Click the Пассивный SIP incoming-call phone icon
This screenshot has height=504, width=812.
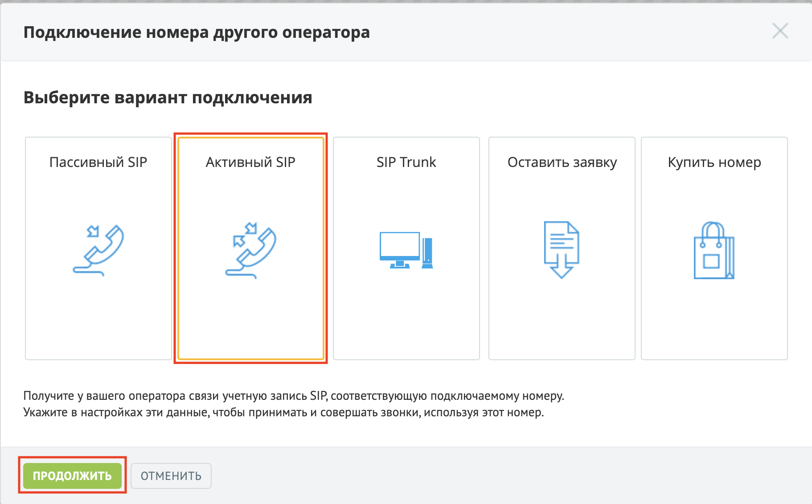pos(98,251)
